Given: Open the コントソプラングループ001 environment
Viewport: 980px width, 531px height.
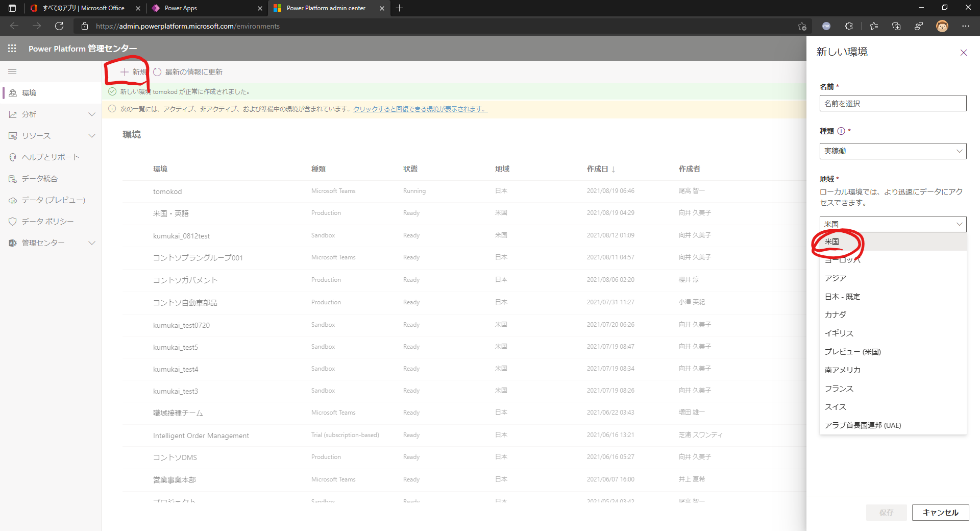Looking at the screenshot, I should (x=198, y=258).
